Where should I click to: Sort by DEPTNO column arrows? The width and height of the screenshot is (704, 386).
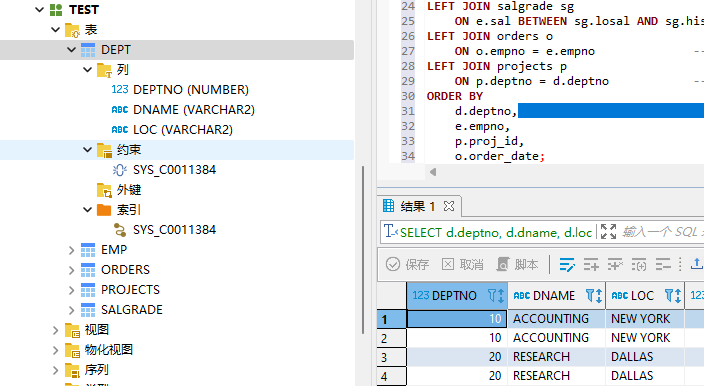coord(501,296)
